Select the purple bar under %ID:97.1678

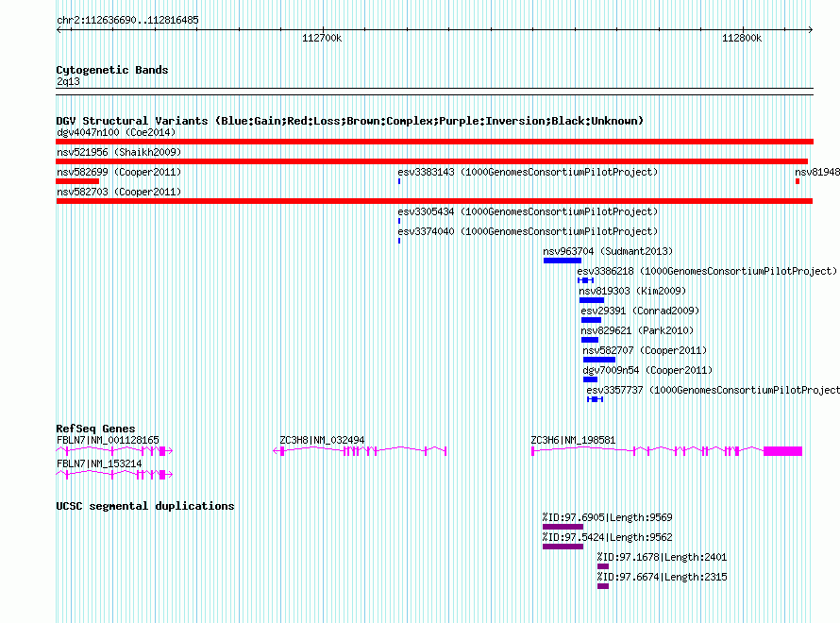click(x=603, y=566)
